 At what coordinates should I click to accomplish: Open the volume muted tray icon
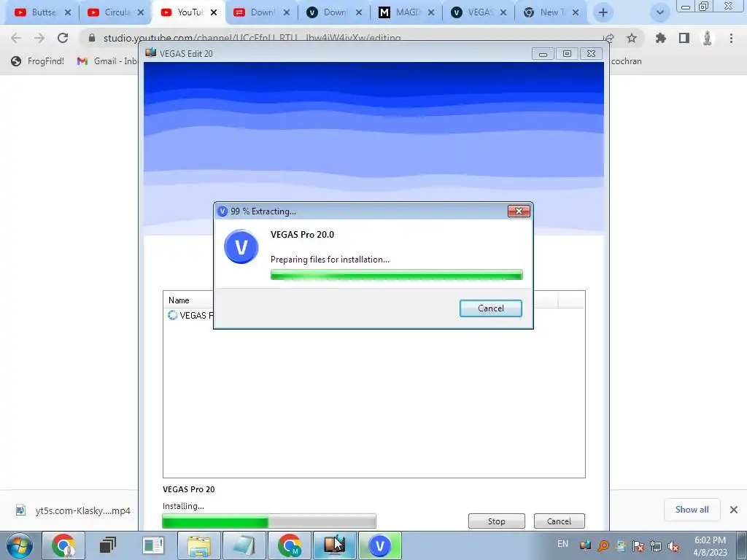pos(673,546)
